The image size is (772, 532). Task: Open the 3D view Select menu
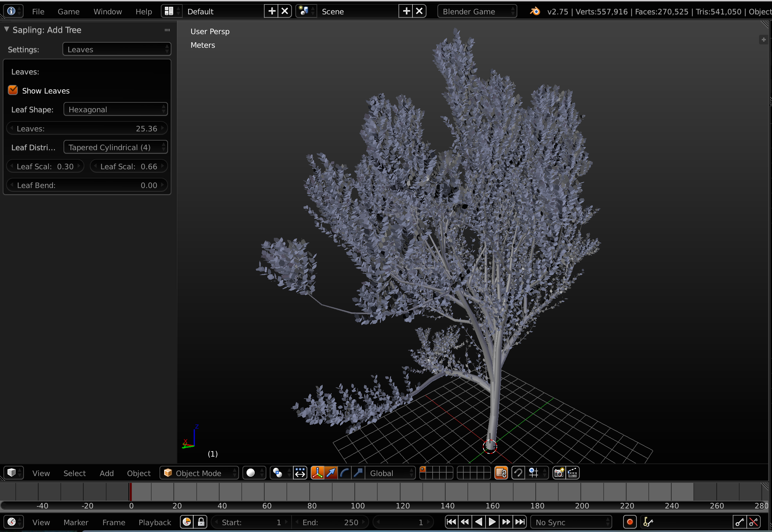pos(74,473)
